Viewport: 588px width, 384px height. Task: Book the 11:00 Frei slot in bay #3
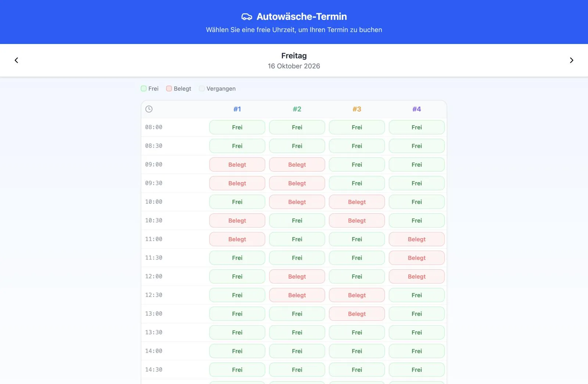pos(357,239)
